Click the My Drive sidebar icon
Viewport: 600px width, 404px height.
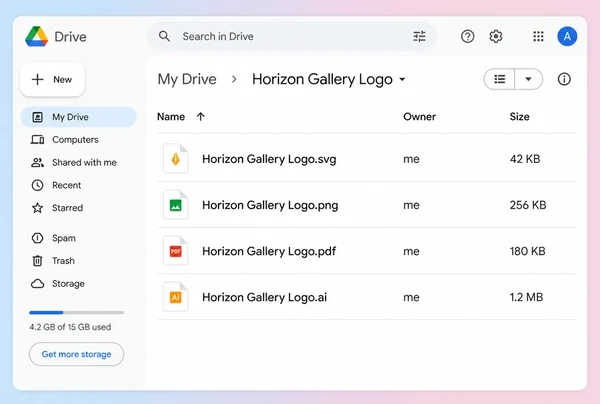pyautogui.click(x=37, y=117)
